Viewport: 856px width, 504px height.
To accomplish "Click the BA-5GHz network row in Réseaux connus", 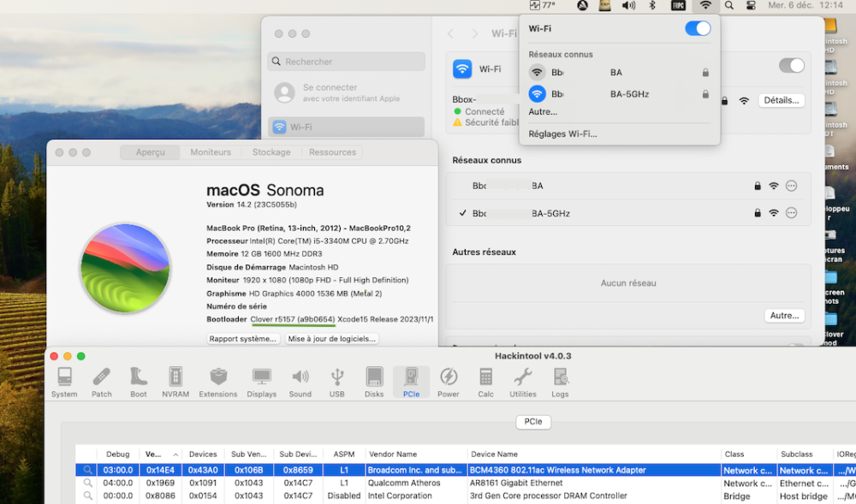I will coord(628,213).
